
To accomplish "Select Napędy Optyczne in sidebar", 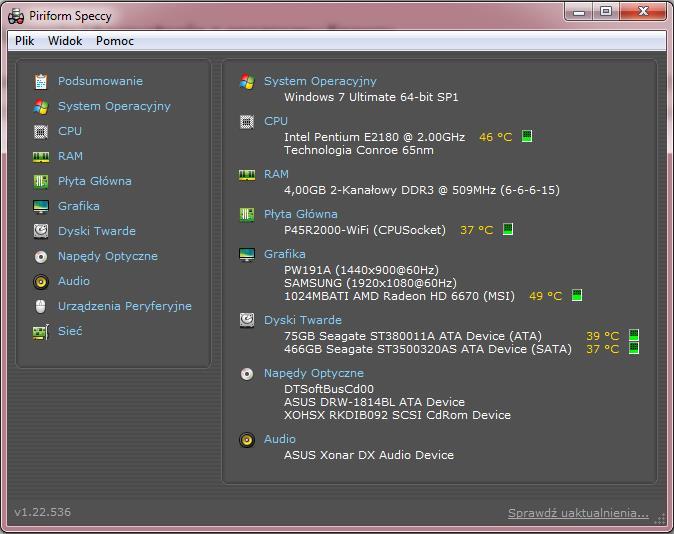I will coord(108,256).
